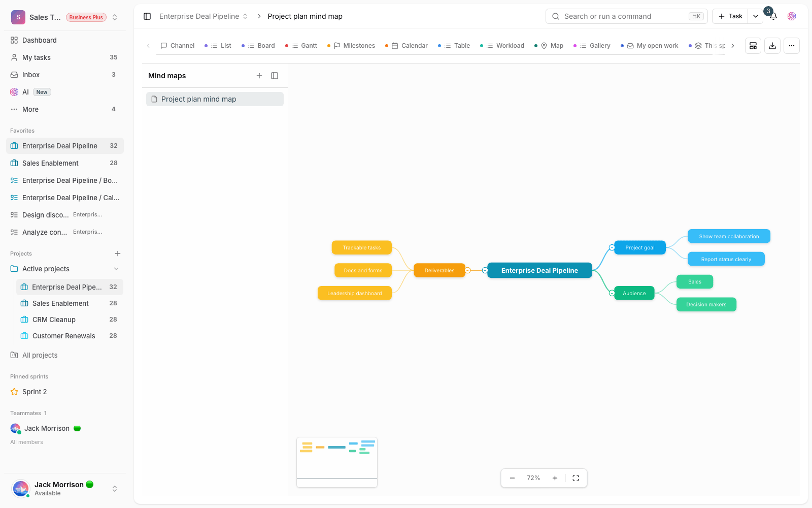Fit mind map to full screen

click(576, 478)
